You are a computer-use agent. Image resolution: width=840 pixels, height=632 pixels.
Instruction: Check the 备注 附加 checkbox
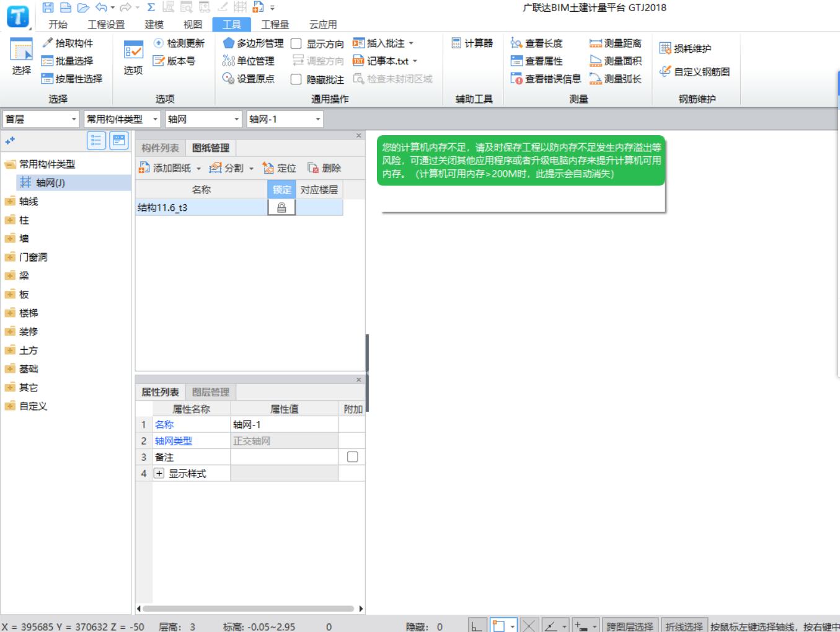click(352, 457)
